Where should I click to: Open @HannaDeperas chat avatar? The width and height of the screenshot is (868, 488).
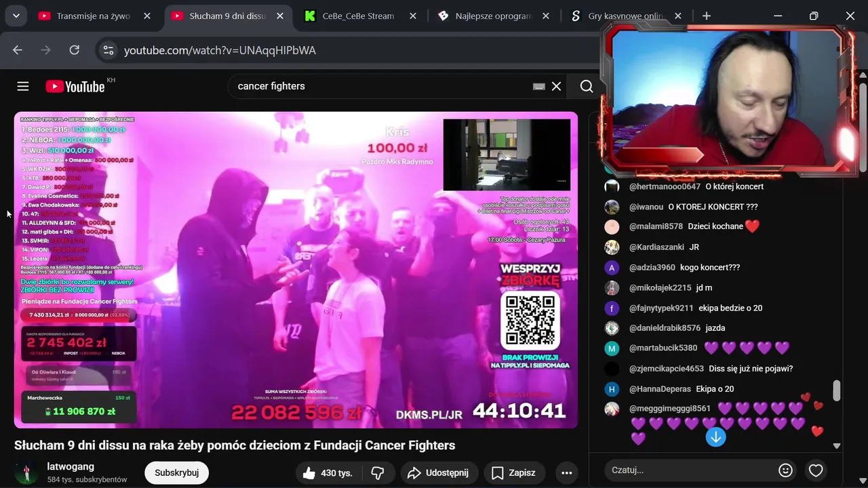pos(612,389)
